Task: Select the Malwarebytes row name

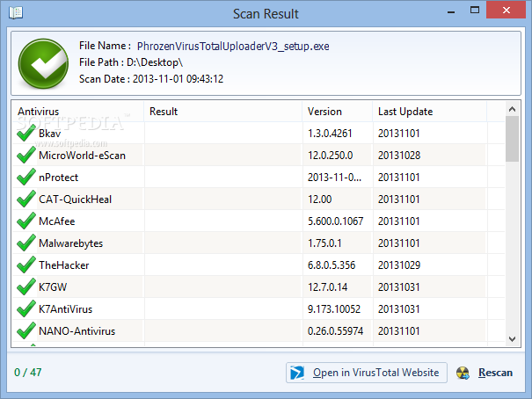Action: click(x=70, y=243)
